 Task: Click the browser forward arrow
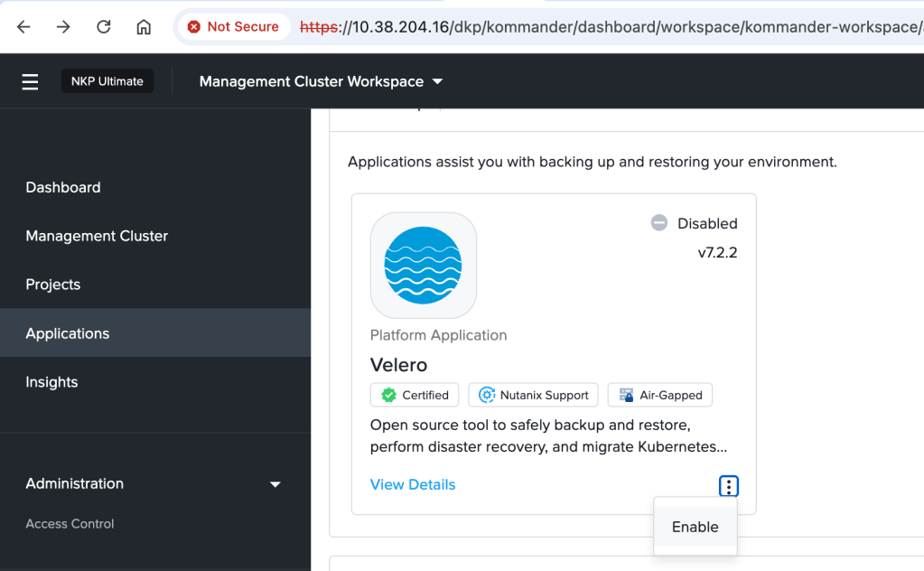[63, 27]
